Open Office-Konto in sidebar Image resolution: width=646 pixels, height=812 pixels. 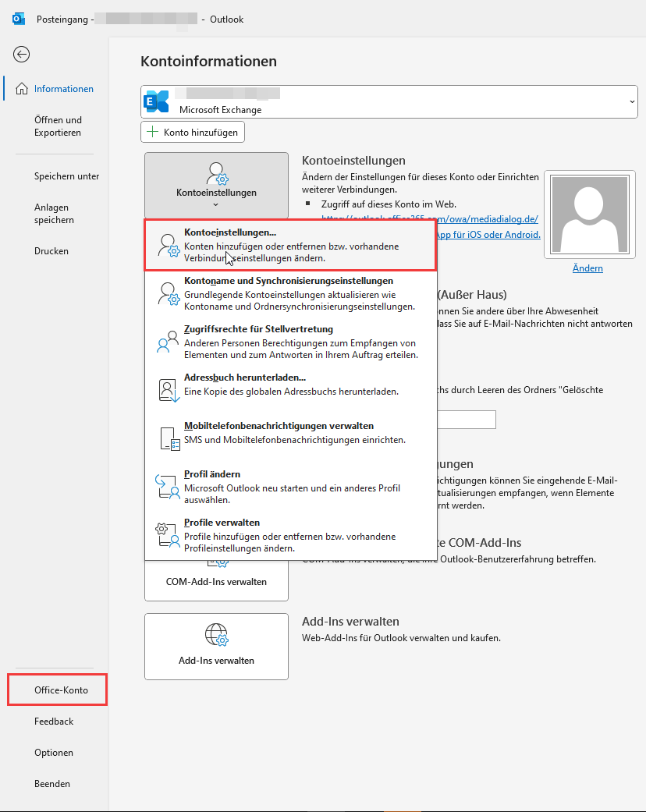[x=58, y=690]
